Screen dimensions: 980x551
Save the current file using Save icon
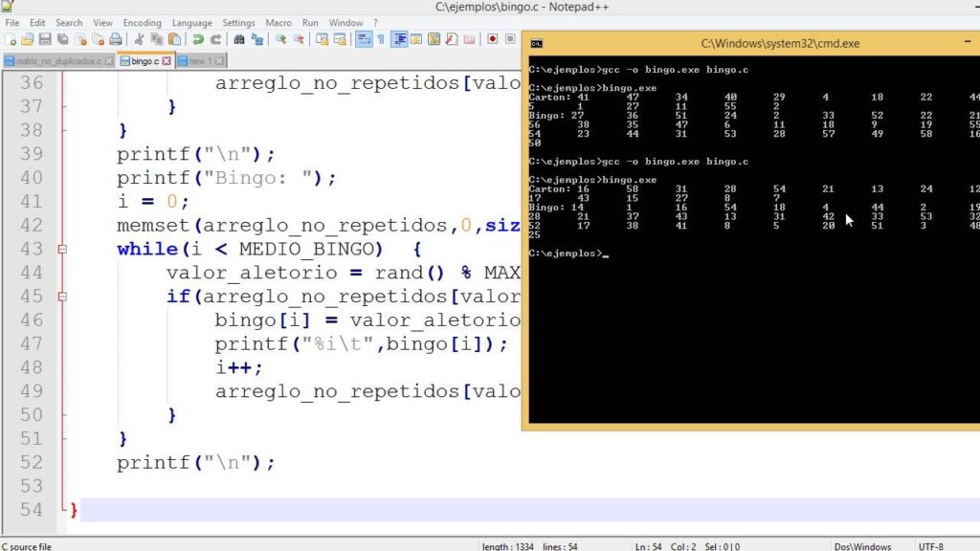coord(46,41)
